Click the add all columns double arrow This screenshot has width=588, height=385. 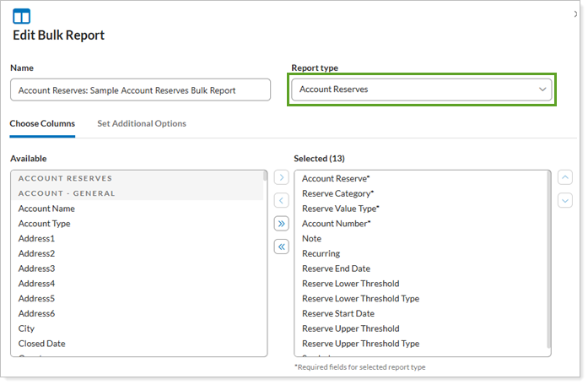(282, 224)
